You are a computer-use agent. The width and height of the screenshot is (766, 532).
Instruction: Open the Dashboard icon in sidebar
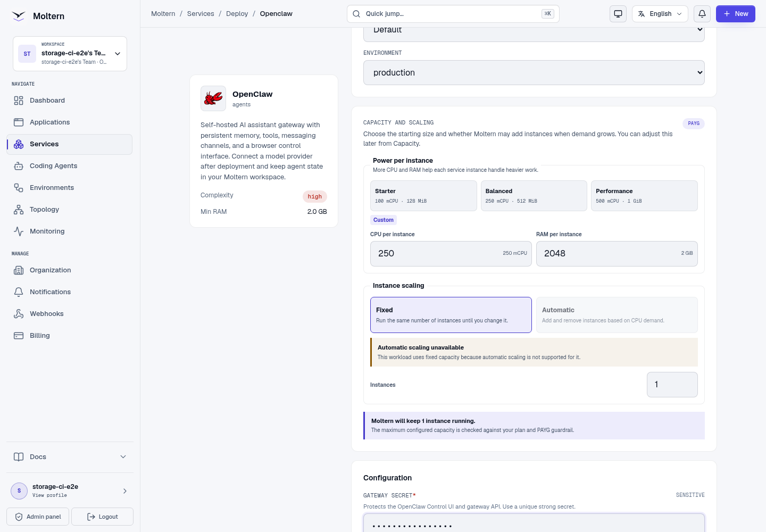[19, 101]
